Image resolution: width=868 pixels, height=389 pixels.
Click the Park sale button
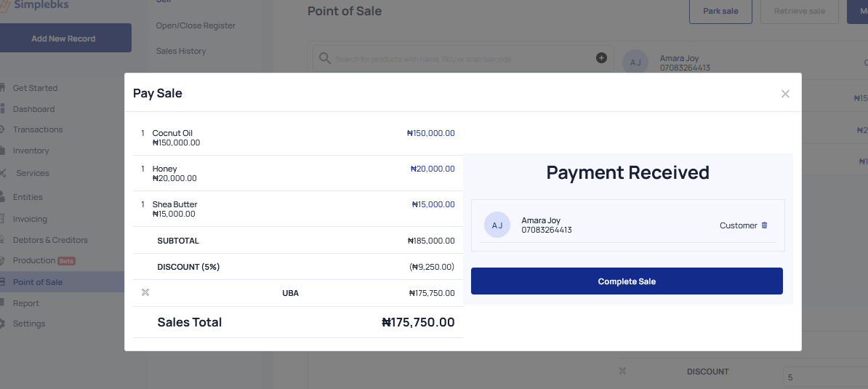(x=720, y=11)
